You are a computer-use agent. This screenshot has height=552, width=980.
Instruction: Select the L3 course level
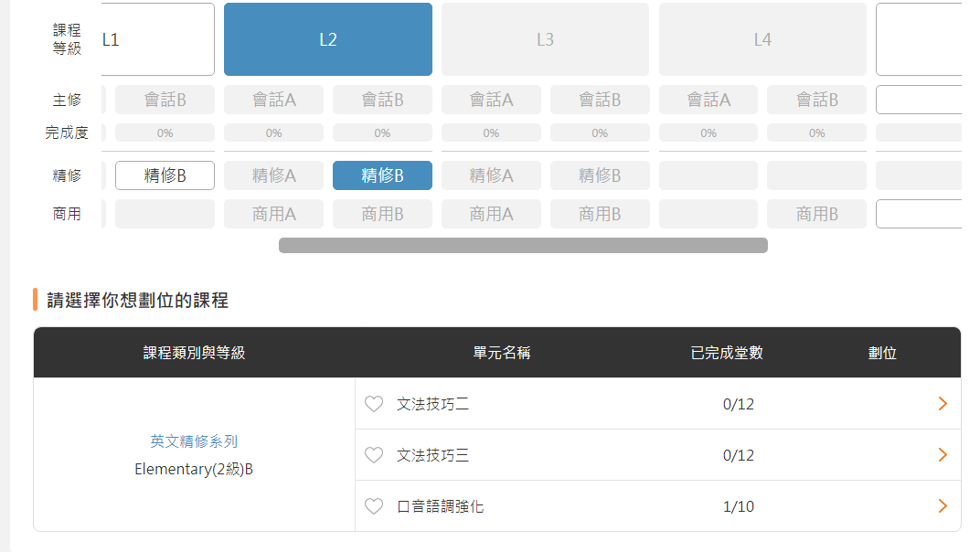click(x=545, y=39)
